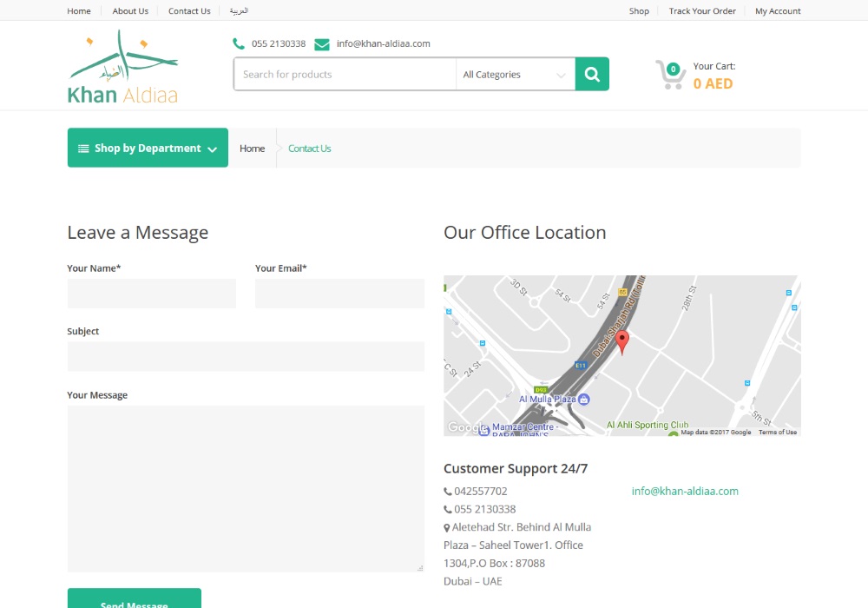Click the Khan Aldiaa logo

[x=123, y=67]
